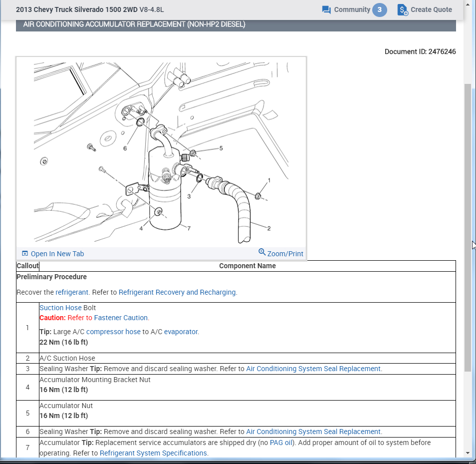Open the Suction Hose link
The height and width of the screenshot is (464, 476).
tap(60, 308)
